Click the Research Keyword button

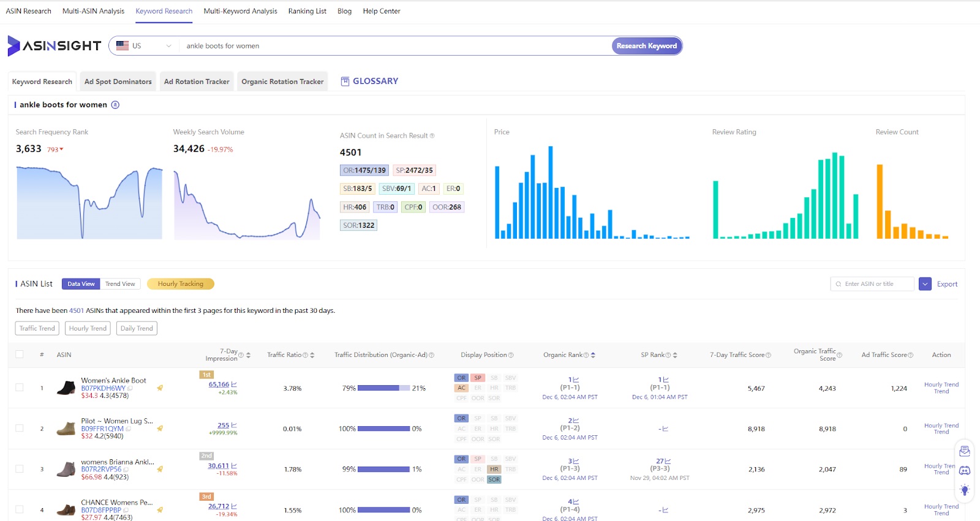(x=647, y=46)
